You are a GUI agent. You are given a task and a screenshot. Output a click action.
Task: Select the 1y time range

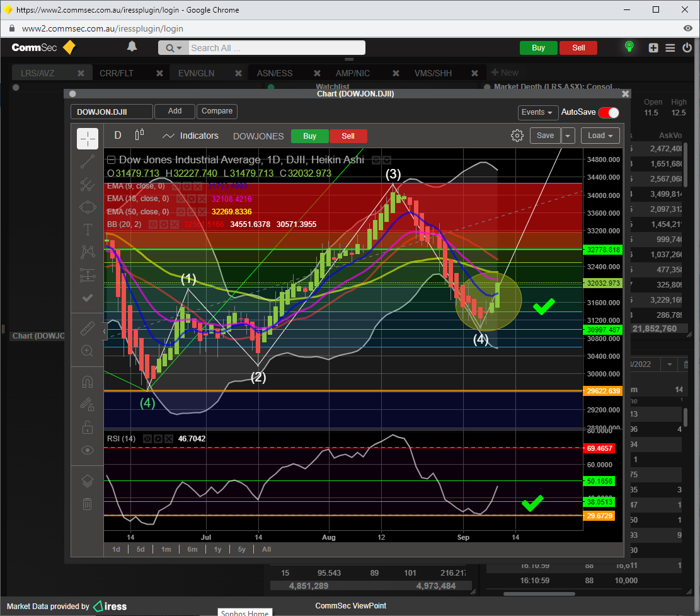tap(217, 549)
